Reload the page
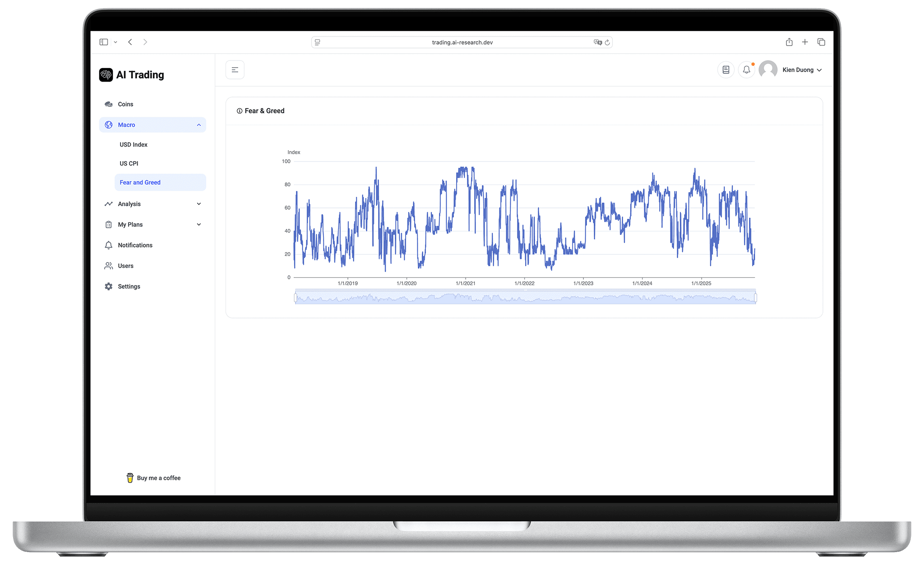This screenshot has height=562, width=924. point(607,42)
